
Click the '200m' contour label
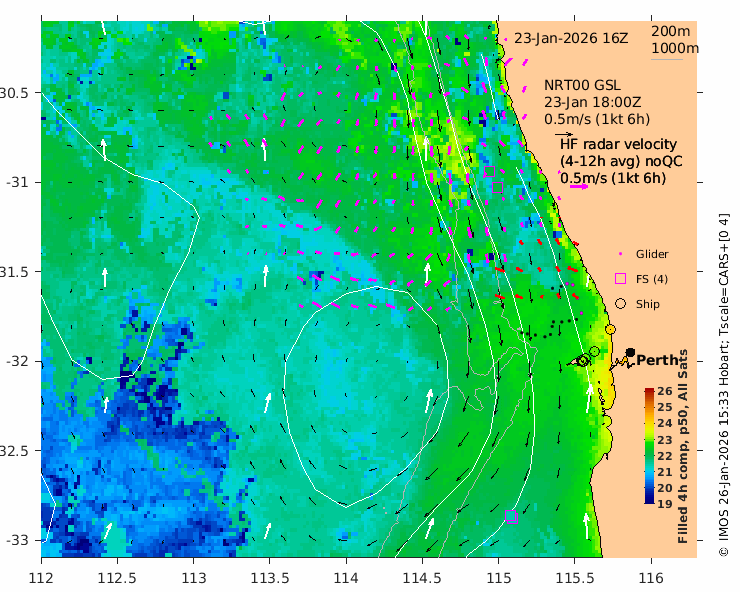click(x=671, y=31)
